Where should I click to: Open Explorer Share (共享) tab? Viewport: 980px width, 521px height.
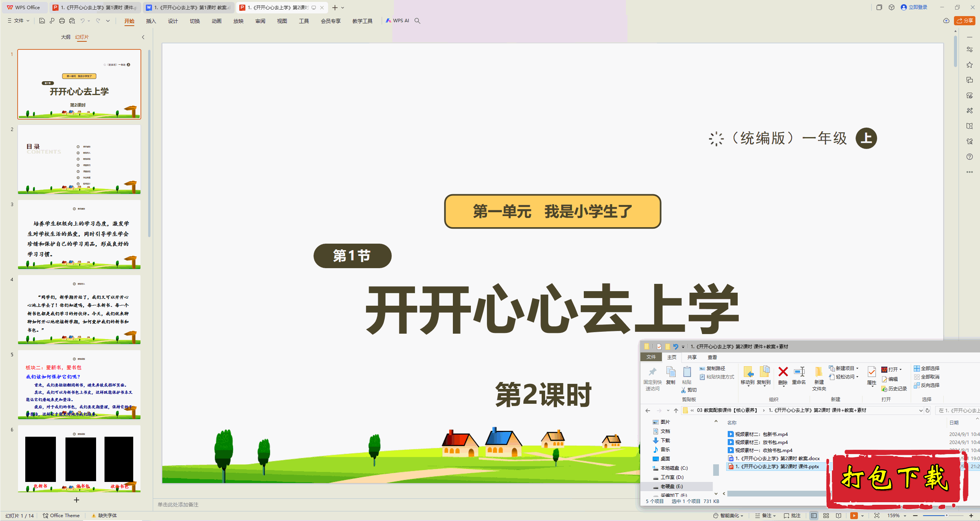coord(692,357)
